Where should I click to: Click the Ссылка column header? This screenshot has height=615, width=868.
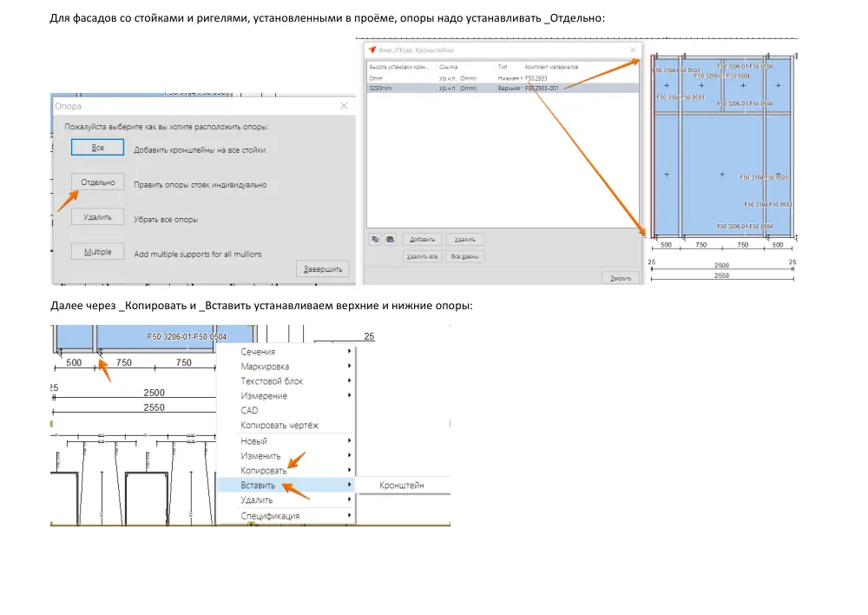coord(448,67)
